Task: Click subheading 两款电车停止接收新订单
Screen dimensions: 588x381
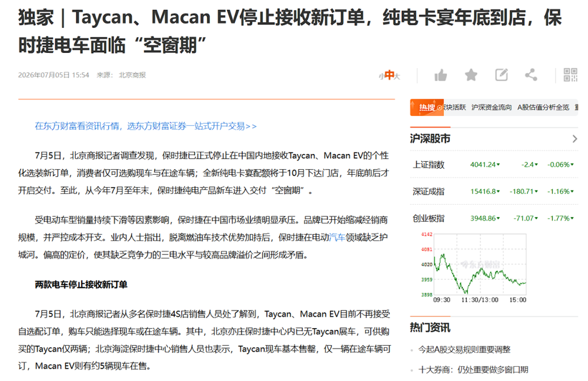Action: (81, 285)
